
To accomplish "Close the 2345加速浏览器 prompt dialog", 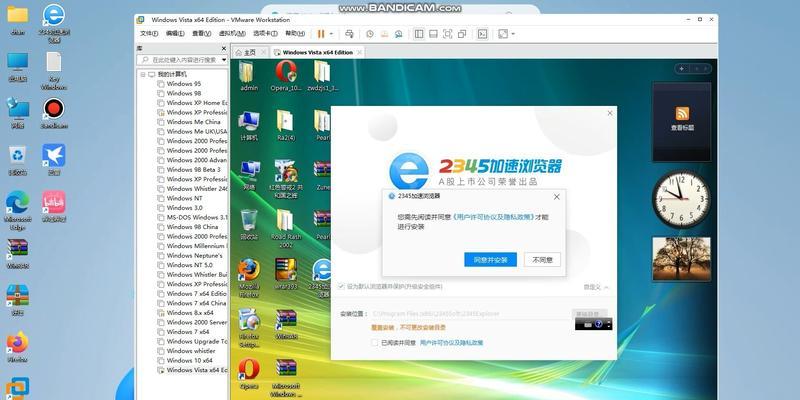I will [557, 196].
